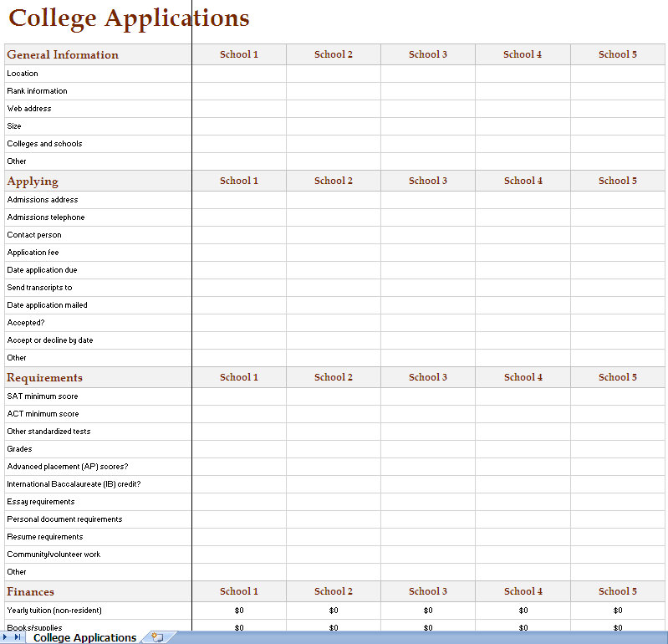Select Other under the Applying section

tap(17, 358)
